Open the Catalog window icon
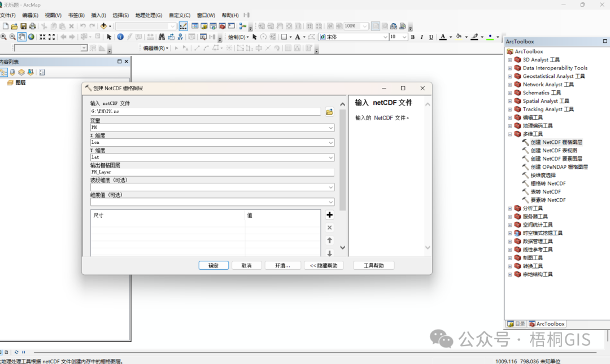 pyautogui.click(x=204, y=26)
